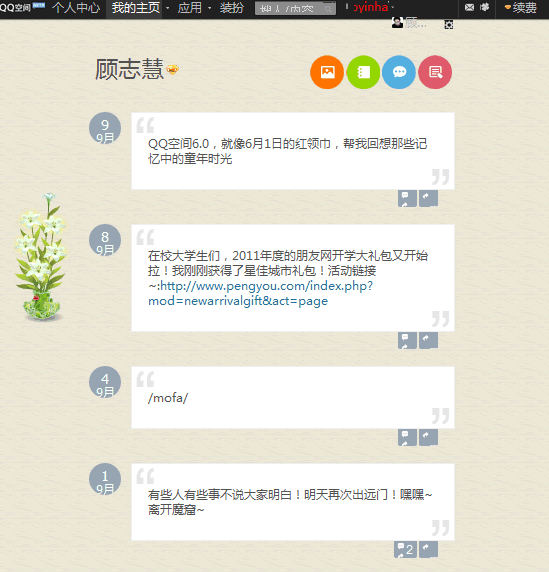Expand the 我的主页 dropdown arrow
Viewport: 549px width, 572px height.
tap(167, 8)
